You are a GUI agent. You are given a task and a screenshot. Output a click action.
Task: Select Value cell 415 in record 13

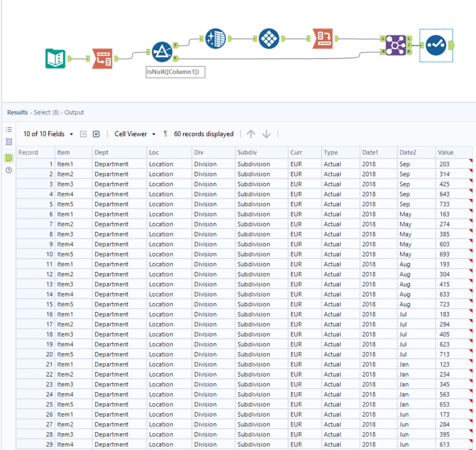click(x=454, y=284)
